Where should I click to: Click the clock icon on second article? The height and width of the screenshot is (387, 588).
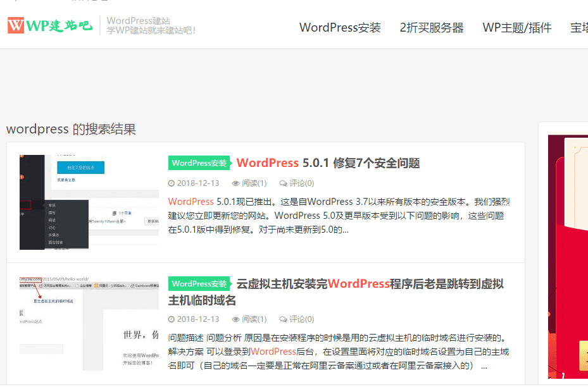(172, 319)
